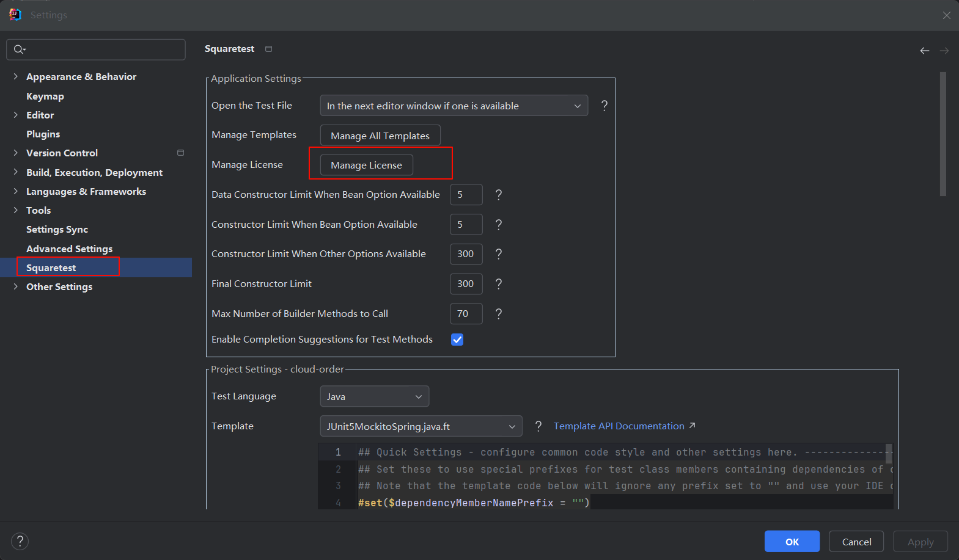
Task: Click the Apply button
Action: (920, 542)
